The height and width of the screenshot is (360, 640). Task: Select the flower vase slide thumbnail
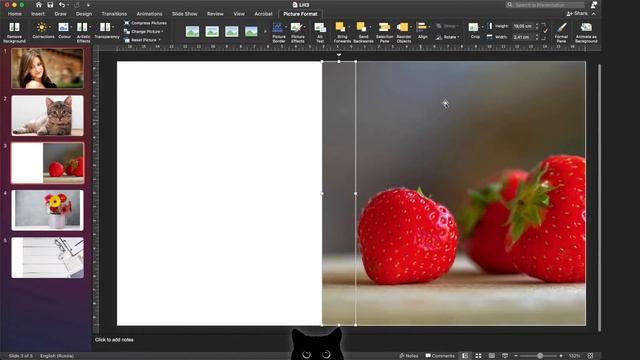[x=47, y=210]
